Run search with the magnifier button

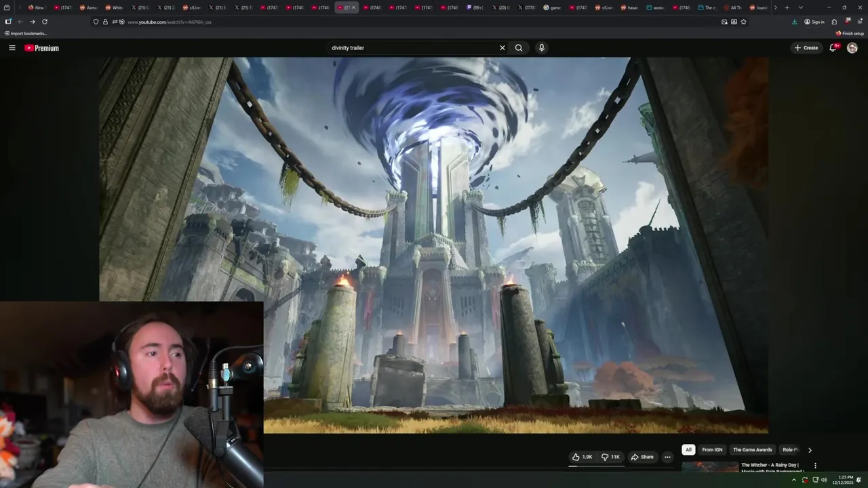(x=519, y=48)
